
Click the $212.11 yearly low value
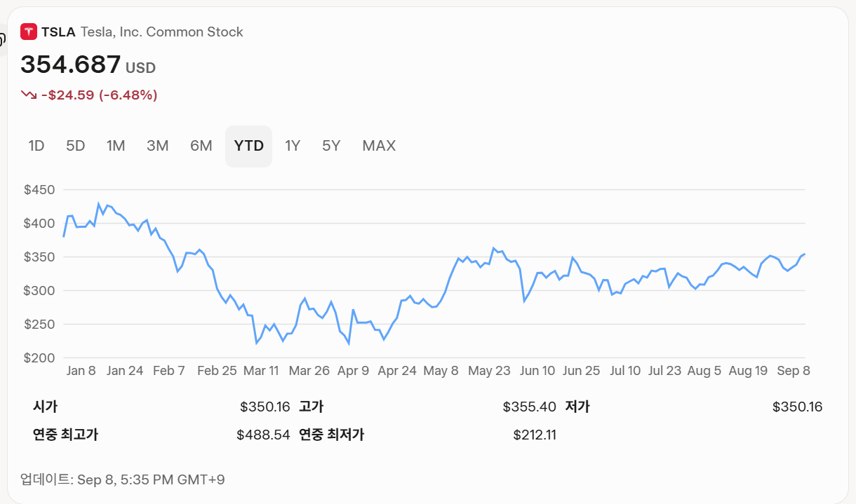pos(535,435)
